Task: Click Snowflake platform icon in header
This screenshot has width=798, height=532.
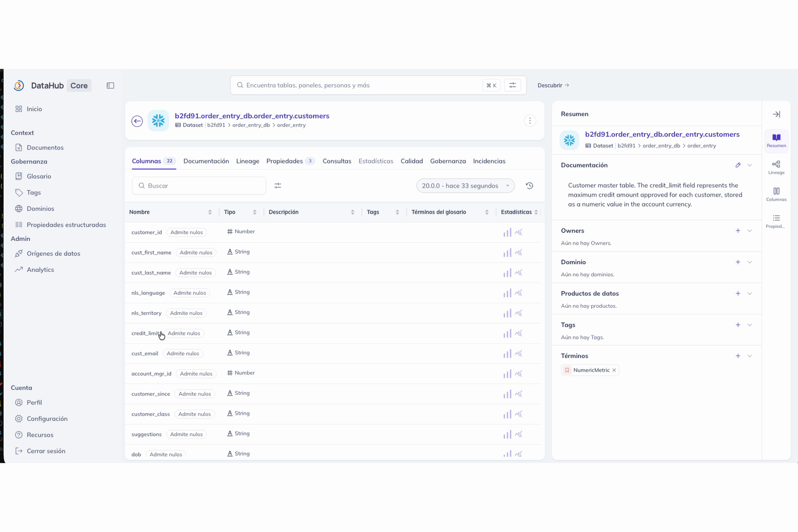Action: tap(158, 121)
